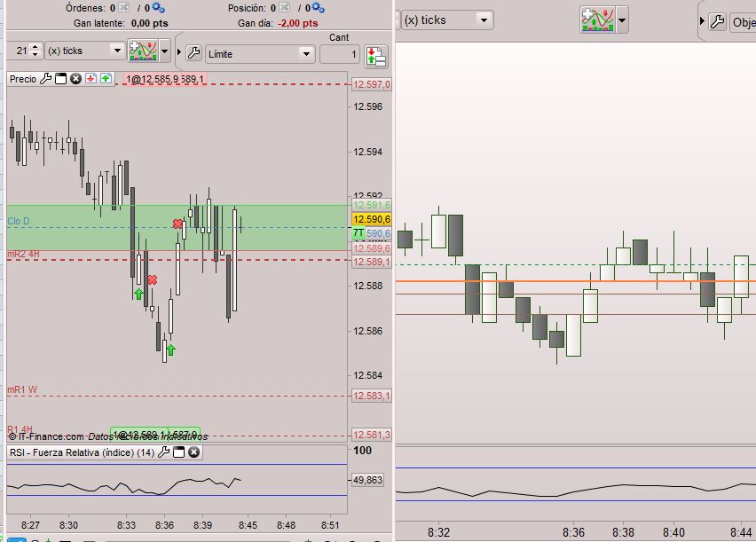Click the green arrow marker near 12.588 level
The width and height of the screenshot is (756, 542).
[138, 294]
